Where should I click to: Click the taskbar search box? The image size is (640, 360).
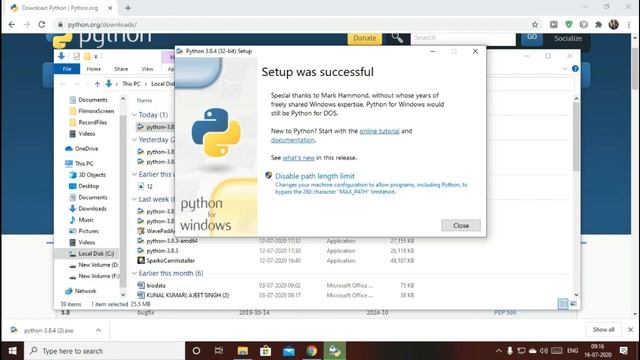[104, 351]
